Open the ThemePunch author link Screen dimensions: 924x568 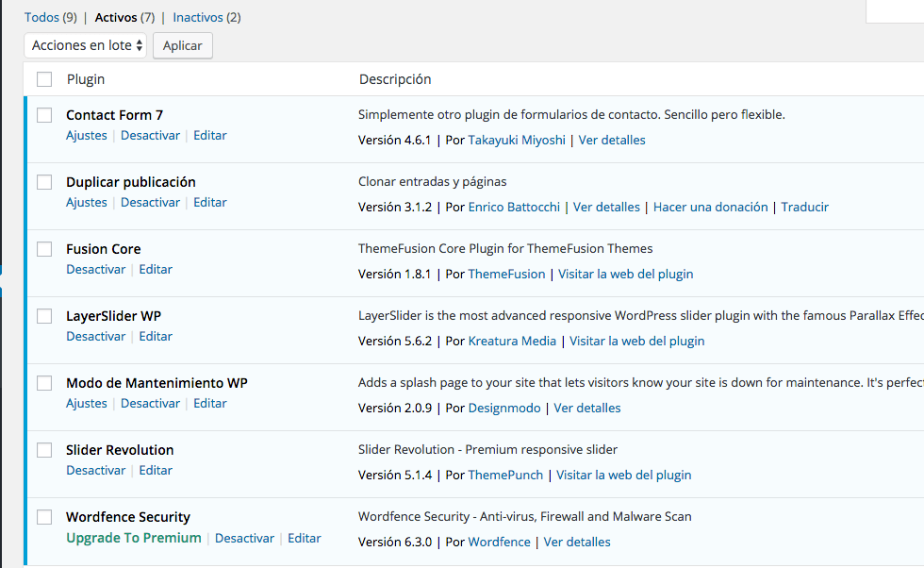505,475
